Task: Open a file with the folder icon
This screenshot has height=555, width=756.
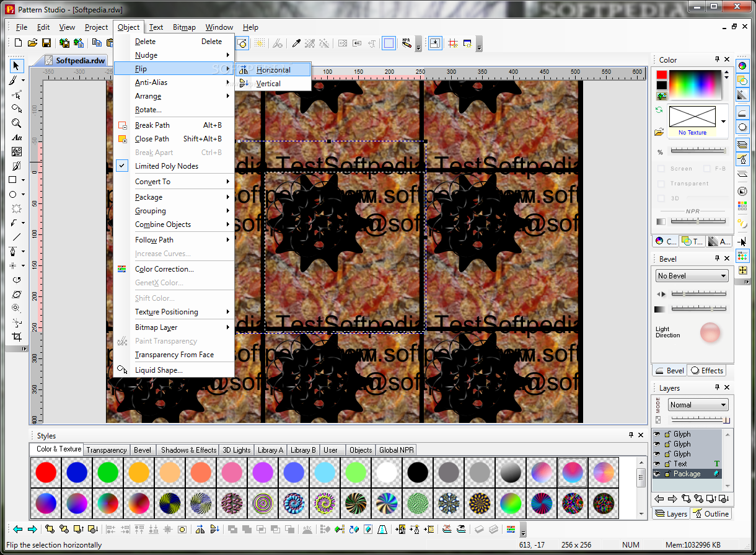Action: click(x=33, y=43)
